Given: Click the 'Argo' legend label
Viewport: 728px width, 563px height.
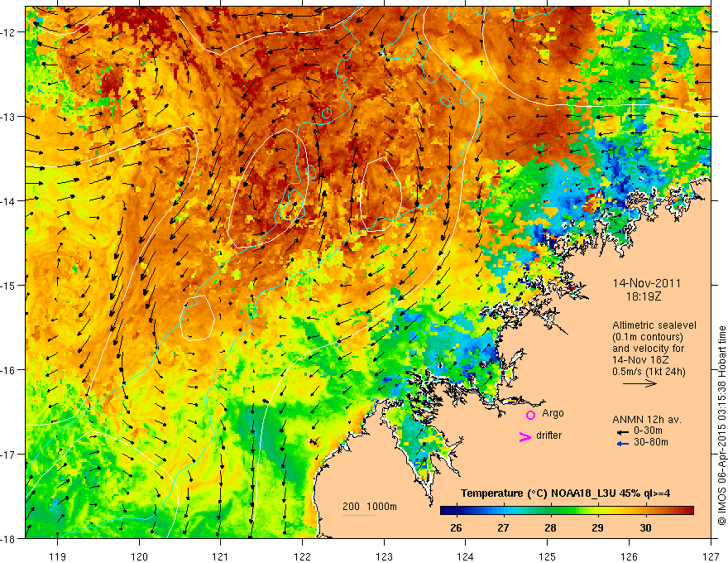Looking at the screenshot, I should coord(553,413).
